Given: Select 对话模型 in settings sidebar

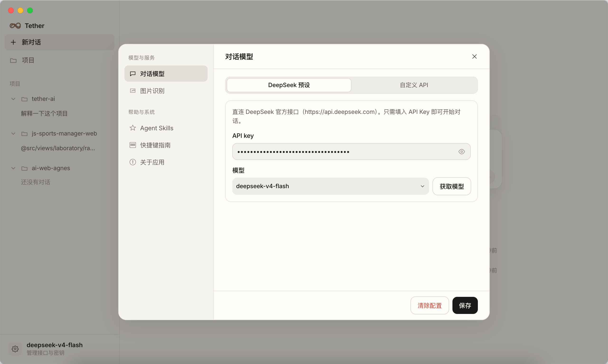Looking at the screenshot, I should [166, 74].
